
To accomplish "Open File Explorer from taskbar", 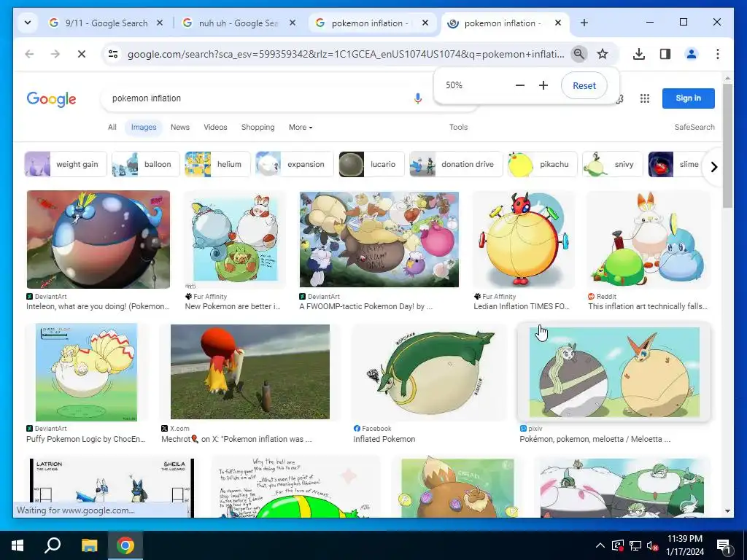I will point(89,545).
